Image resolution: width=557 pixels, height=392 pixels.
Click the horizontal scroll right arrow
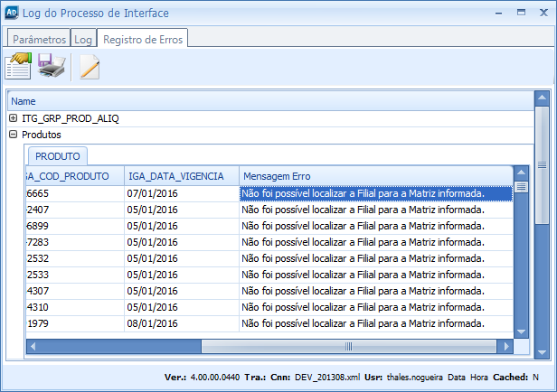[506, 346]
